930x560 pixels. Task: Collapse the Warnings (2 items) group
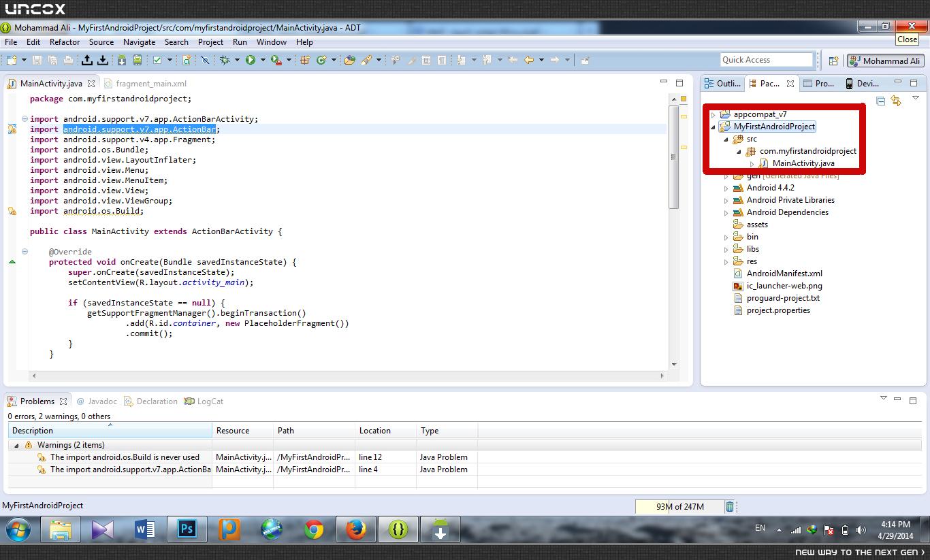point(16,446)
